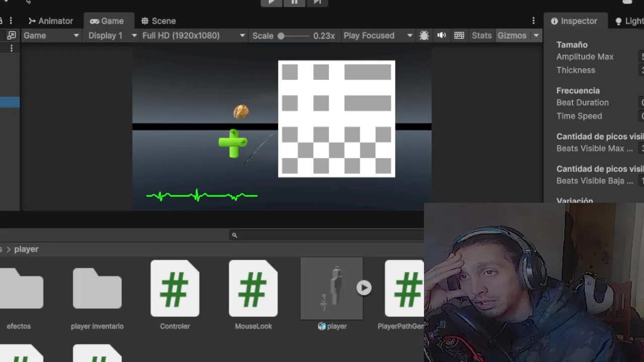Click the Step frame button
Screen dimensions: 644x362
point(317,2)
